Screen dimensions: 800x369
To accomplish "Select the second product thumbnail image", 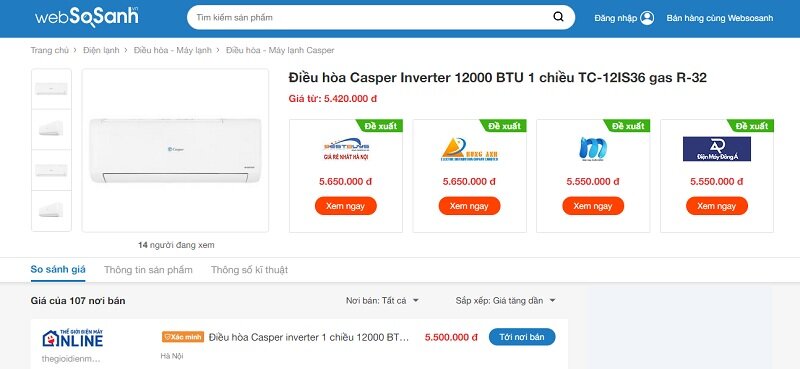I will (x=51, y=129).
